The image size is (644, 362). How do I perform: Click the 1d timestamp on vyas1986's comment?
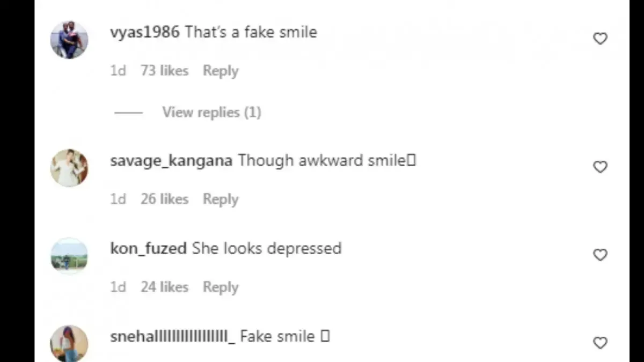(x=118, y=71)
